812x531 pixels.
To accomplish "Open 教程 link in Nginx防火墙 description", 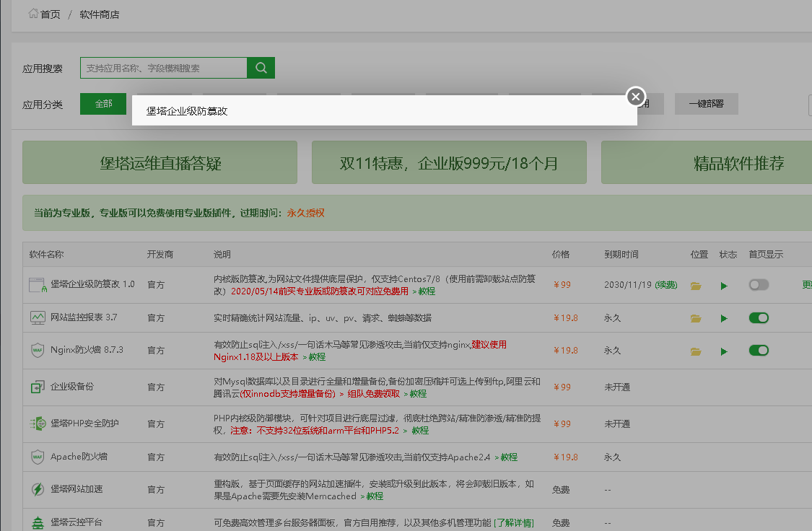I will 317,357.
